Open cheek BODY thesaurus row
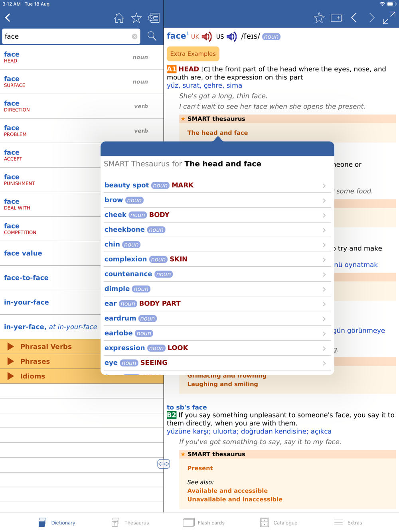Screen dimensions: 399x532 click(217, 215)
